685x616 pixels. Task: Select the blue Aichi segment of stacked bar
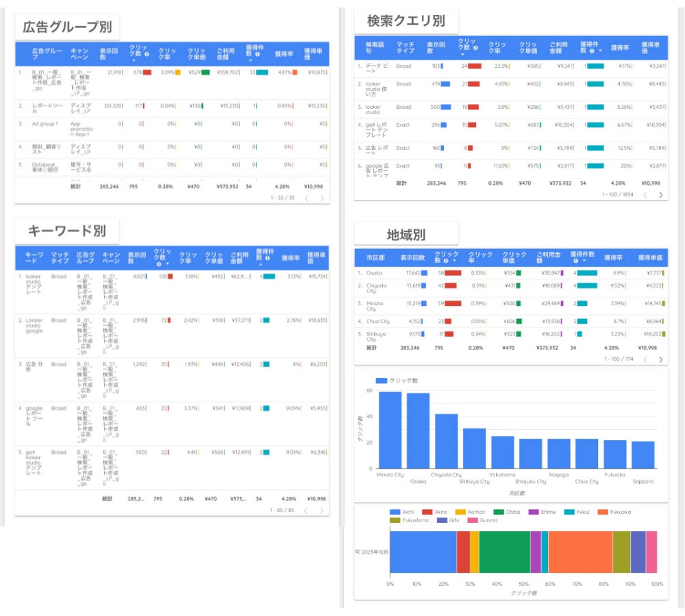tap(423, 552)
